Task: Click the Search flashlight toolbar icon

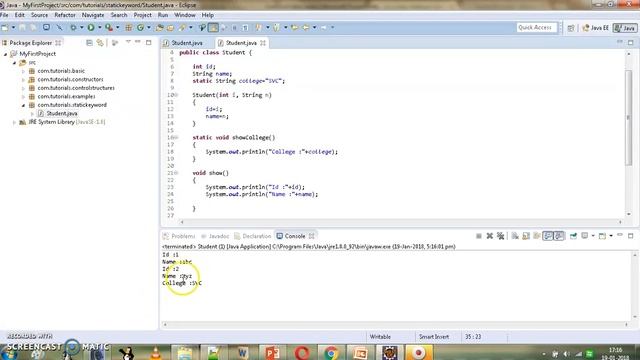Action: coord(182,27)
